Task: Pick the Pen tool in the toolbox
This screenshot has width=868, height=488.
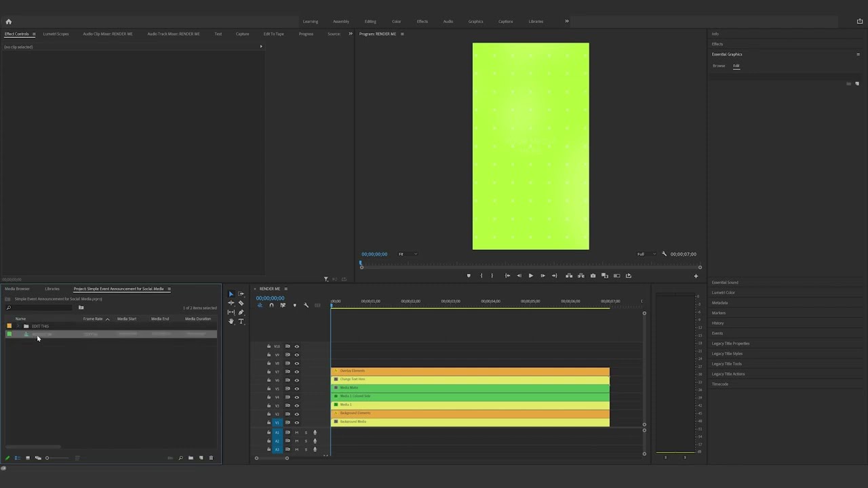Action: coord(241,312)
